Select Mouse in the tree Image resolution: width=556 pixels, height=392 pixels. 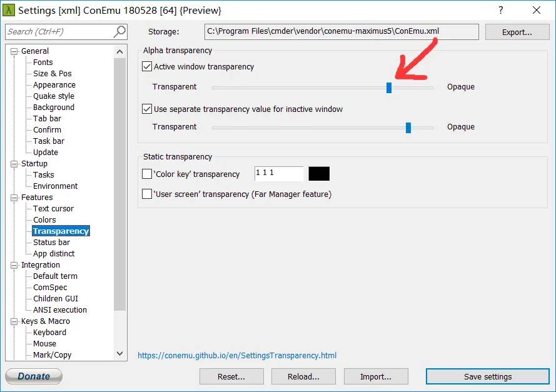pos(44,344)
